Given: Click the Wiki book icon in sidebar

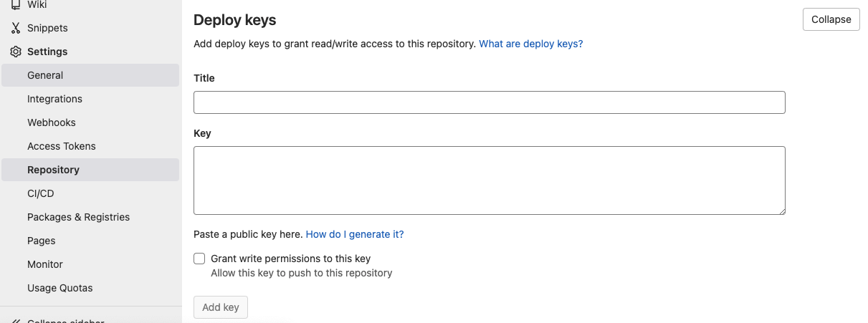Looking at the screenshot, I should 16,4.
